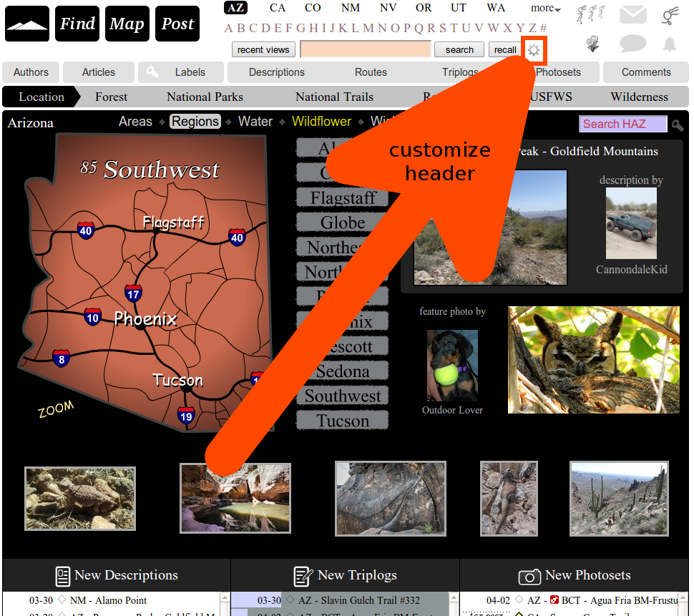Switch map to Wildflower view

click(321, 122)
